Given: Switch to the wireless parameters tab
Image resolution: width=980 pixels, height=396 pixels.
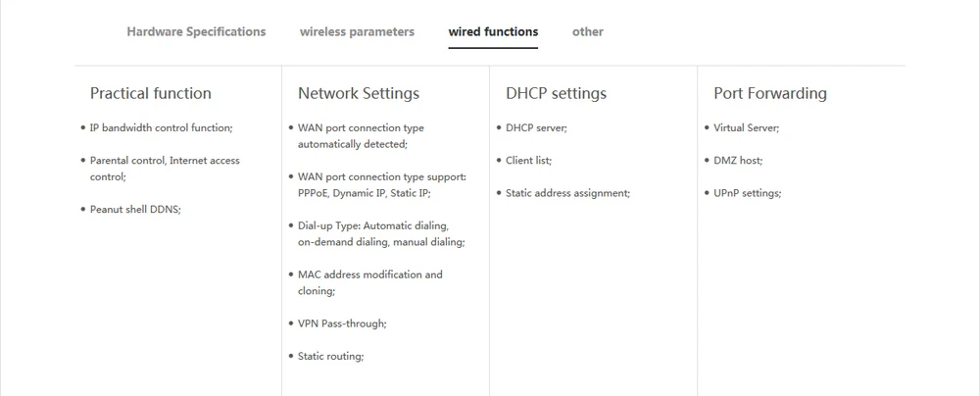Looking at the screenshot, I should [x=357, y=32].
